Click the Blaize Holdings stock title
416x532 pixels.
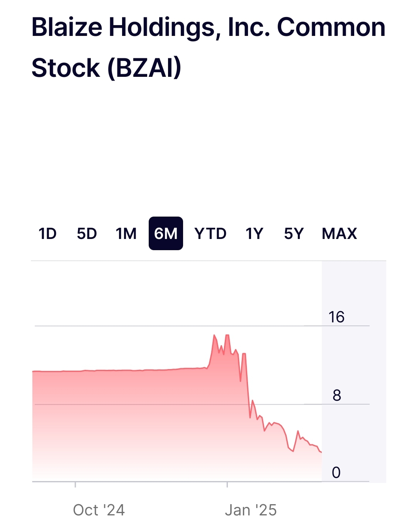pos(208,47)
